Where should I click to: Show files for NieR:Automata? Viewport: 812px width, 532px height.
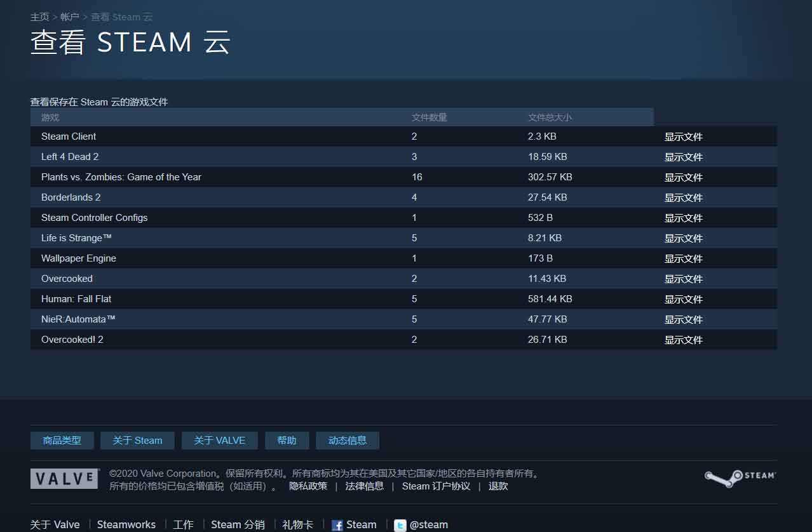684,319
